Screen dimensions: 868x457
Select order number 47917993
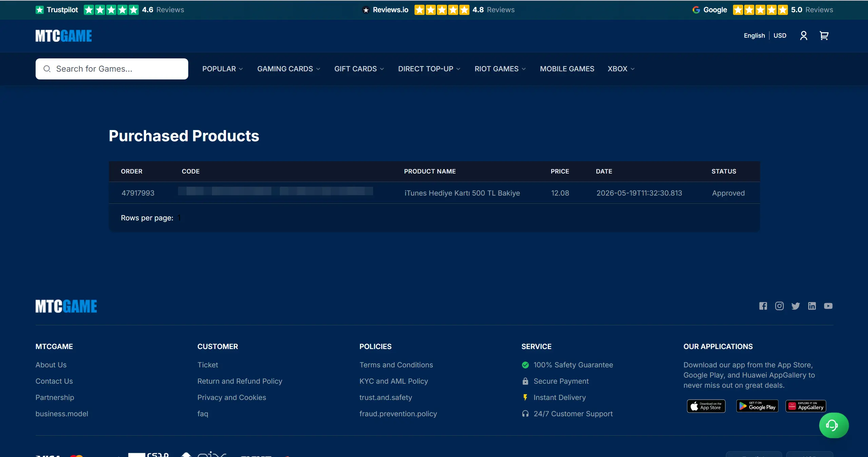click(138, 193)
